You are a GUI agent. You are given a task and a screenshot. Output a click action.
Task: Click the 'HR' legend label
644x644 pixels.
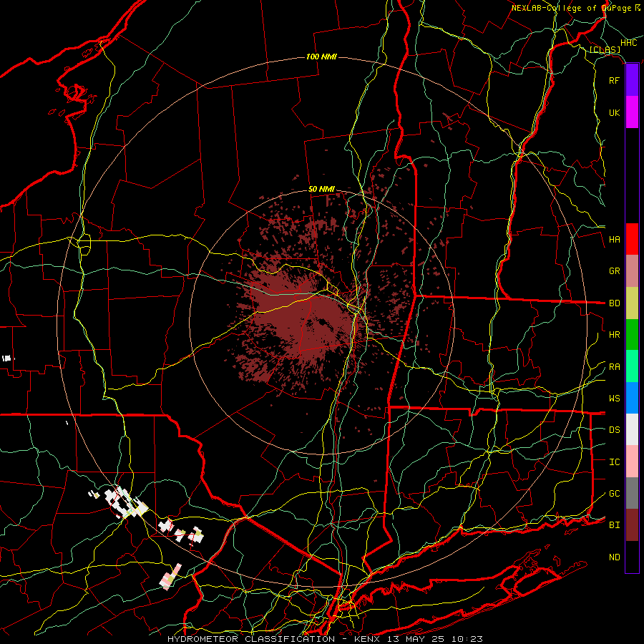point(614,335)
